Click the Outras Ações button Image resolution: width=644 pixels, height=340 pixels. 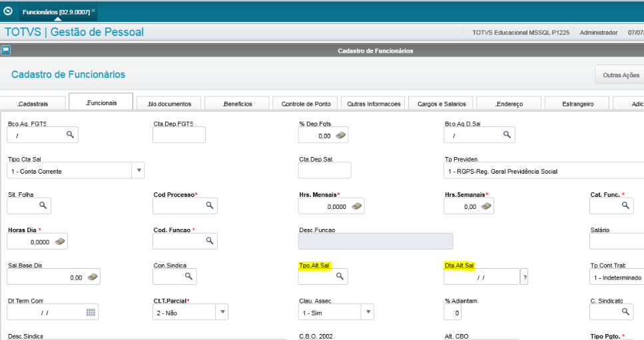pos(621,75)
